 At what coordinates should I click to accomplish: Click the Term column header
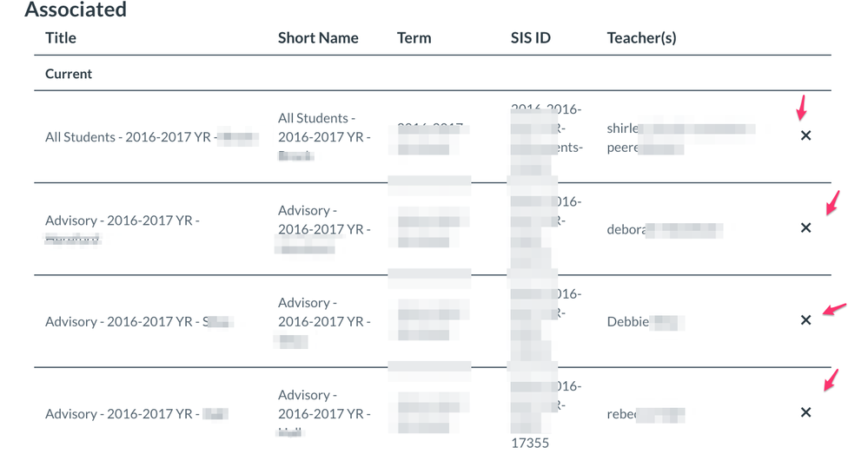pyautogui.click(x=414, y=37)
